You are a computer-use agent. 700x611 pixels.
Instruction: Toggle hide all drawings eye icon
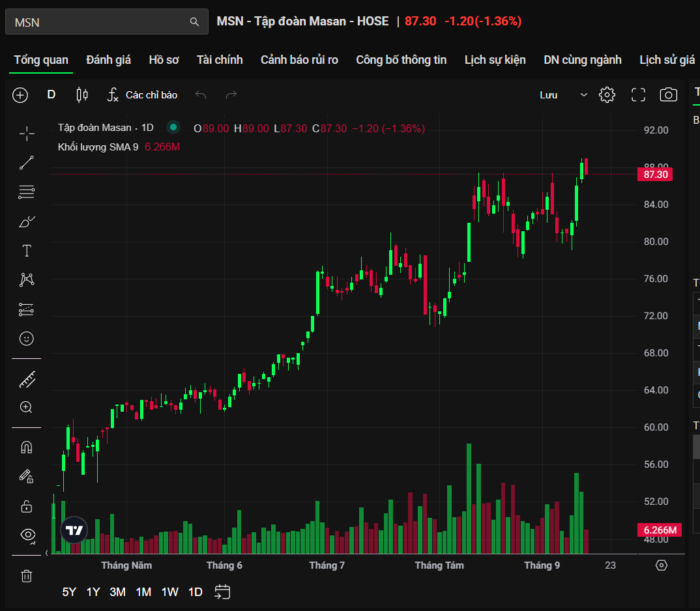(27, 535)
